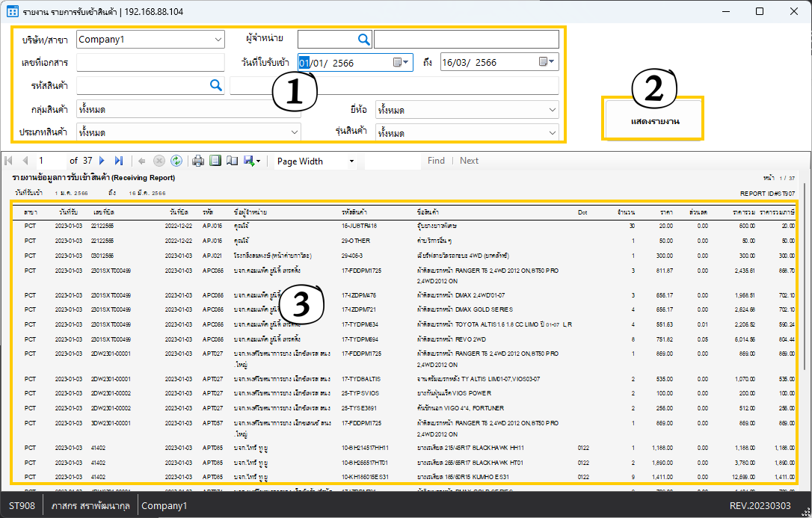Screen dimensions: 812x518
Task: Jump to last report page
Action: (x=119, y=161)
